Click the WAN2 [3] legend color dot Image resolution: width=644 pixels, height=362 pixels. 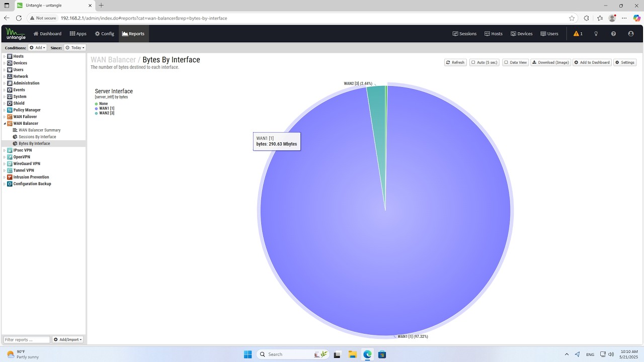(x=96, y=113)
